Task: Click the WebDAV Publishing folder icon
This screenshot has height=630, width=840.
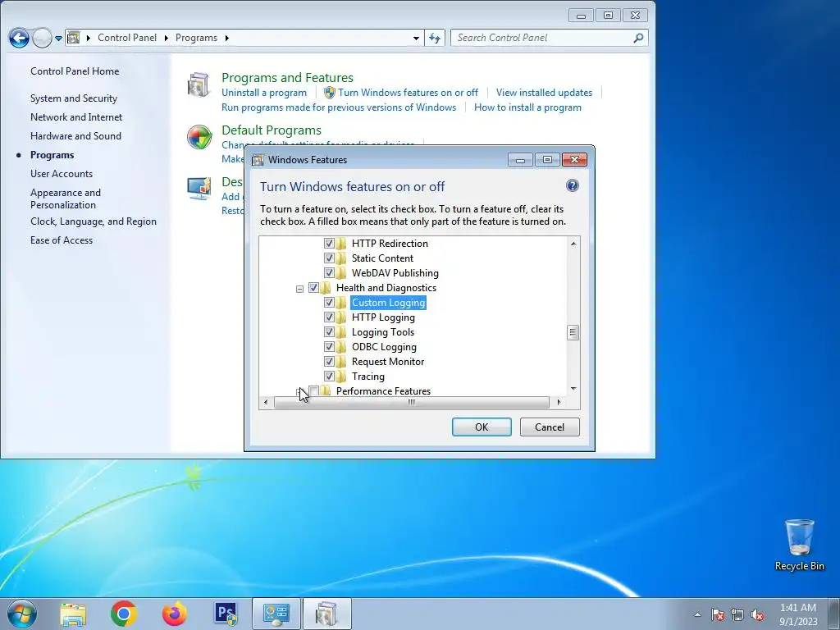Action: coord(341,272)
